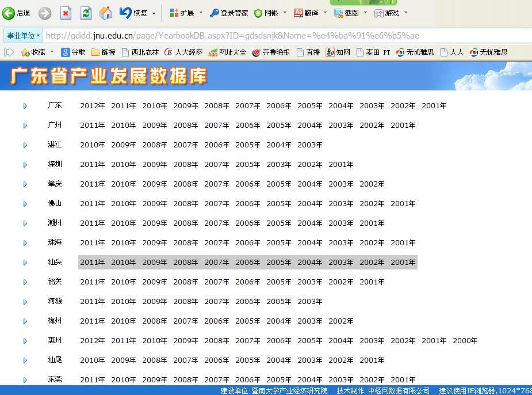Viewport: 532px width, 395px height.
Task: Expand the arrow beside 深圳 row
Action: [x=25, y=165]
